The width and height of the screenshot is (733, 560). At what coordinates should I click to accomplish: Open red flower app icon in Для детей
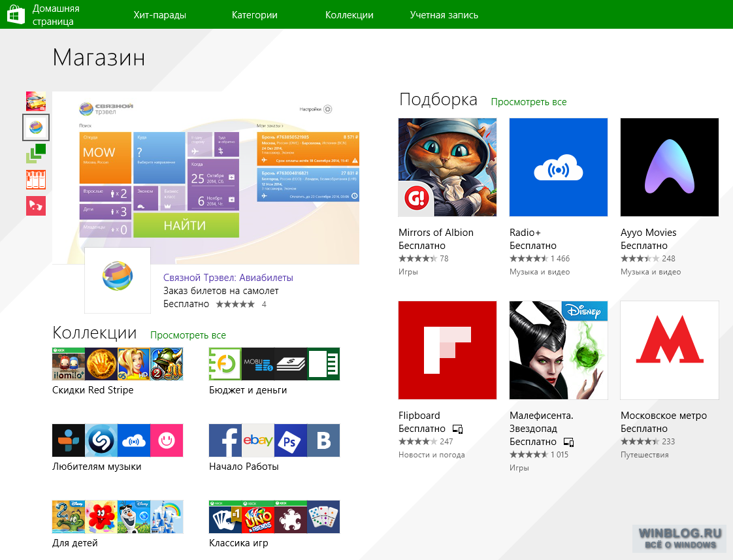click(x=101, y=516)
